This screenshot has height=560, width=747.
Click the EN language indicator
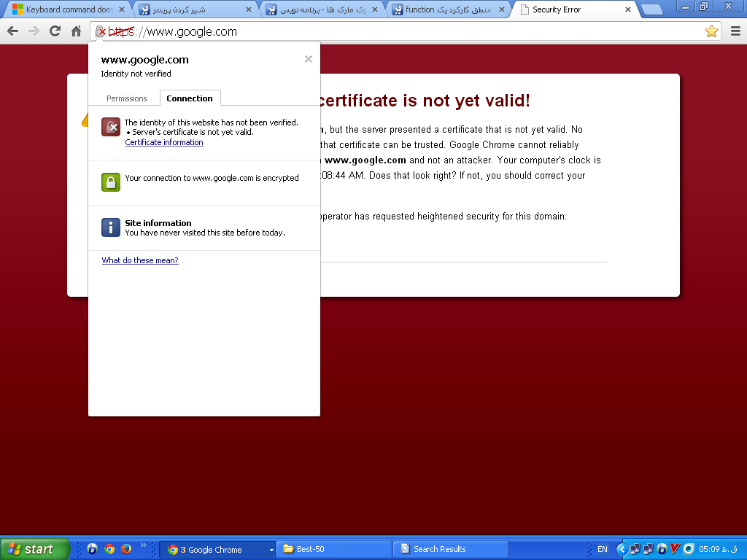(603, 549)
